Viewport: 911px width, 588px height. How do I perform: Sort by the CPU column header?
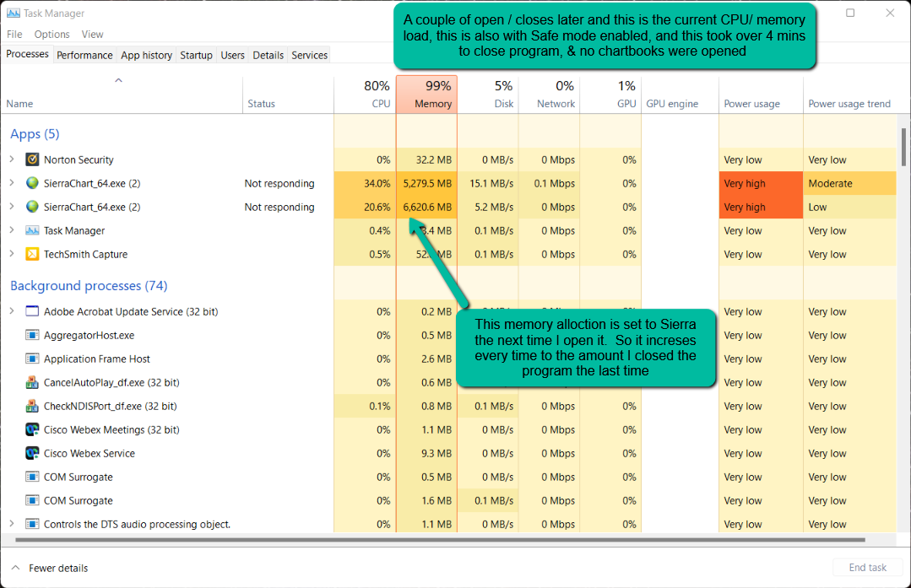tap(365, 94)
